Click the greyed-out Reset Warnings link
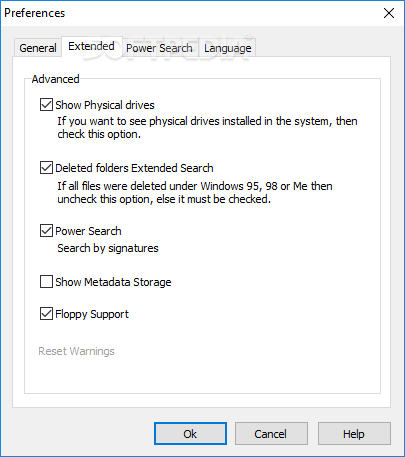This screenshot has height=457, width=405. pyautogui.click(x=76, y=351)
